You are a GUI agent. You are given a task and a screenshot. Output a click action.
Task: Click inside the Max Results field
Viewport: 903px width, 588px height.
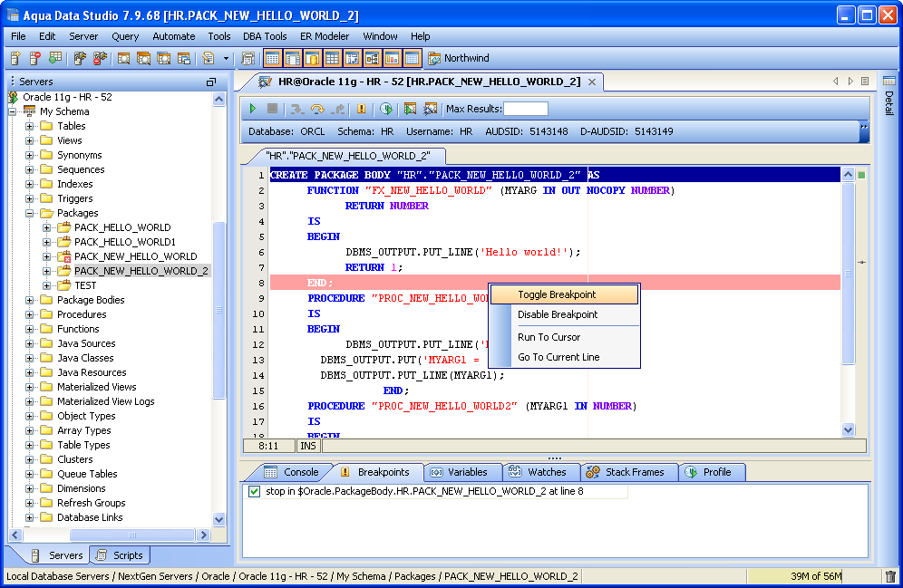(526, 109)
